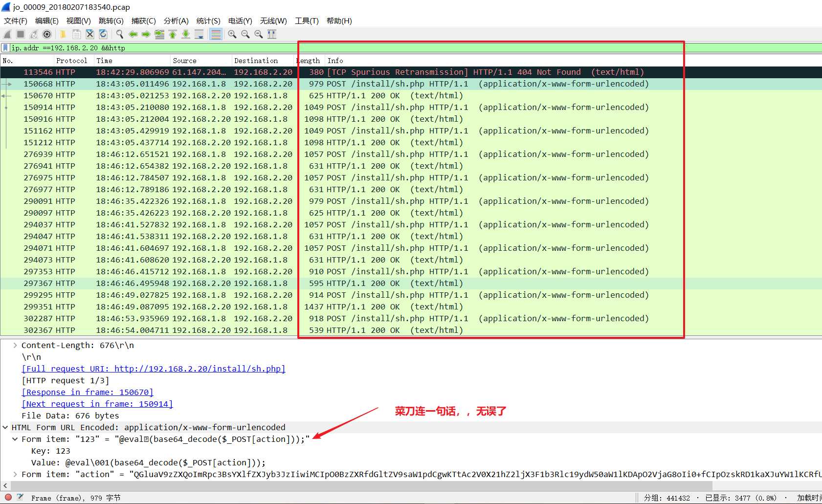Select packet 297367 HTTP 200 OK row

pyautogui.click(x=411, y=283)
